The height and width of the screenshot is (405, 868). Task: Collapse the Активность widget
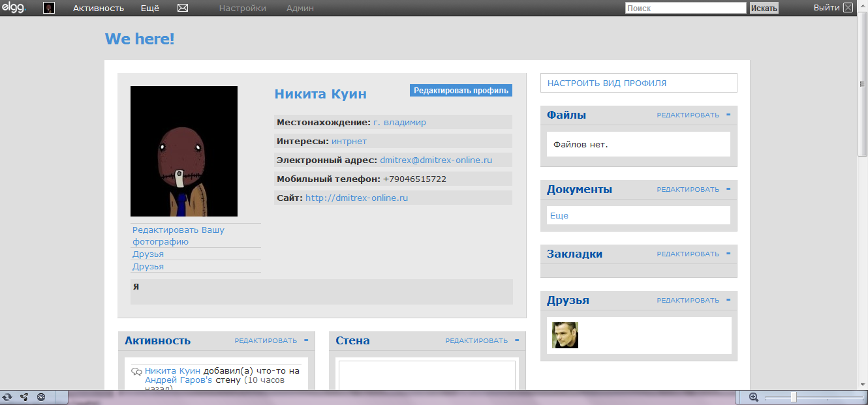[306, 340]
